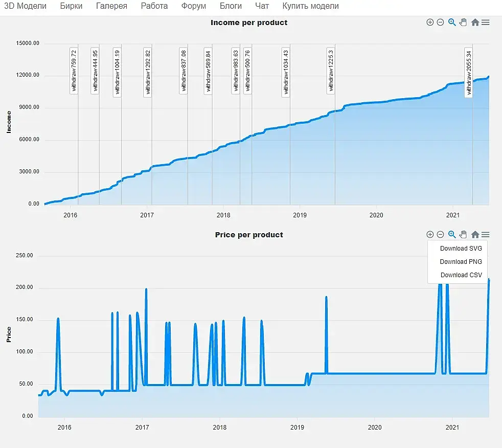The image size is (502, 448).
Task: Select the withdraw444.95 annotation marker
Action: tap(95, 71)
